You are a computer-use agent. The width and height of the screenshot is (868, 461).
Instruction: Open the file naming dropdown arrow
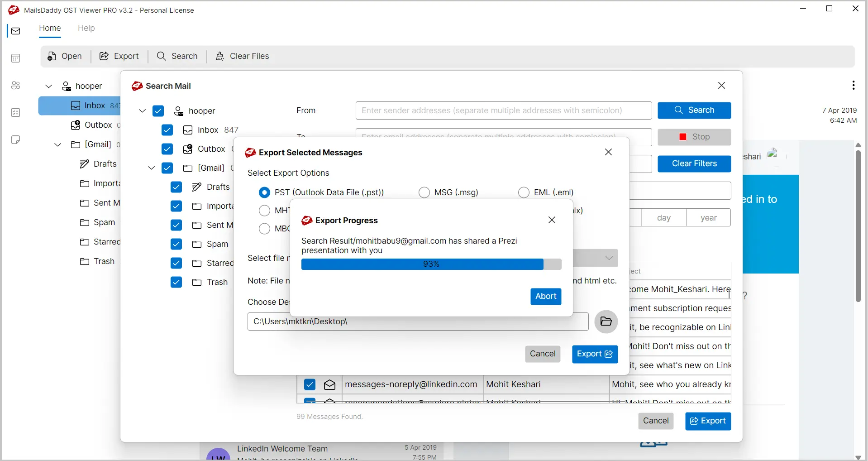tap(609, 258)
